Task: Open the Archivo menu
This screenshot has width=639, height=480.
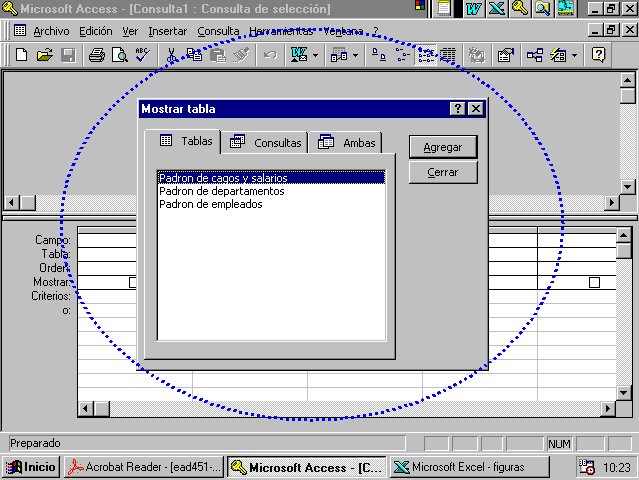Action: [x=51, y=31]
